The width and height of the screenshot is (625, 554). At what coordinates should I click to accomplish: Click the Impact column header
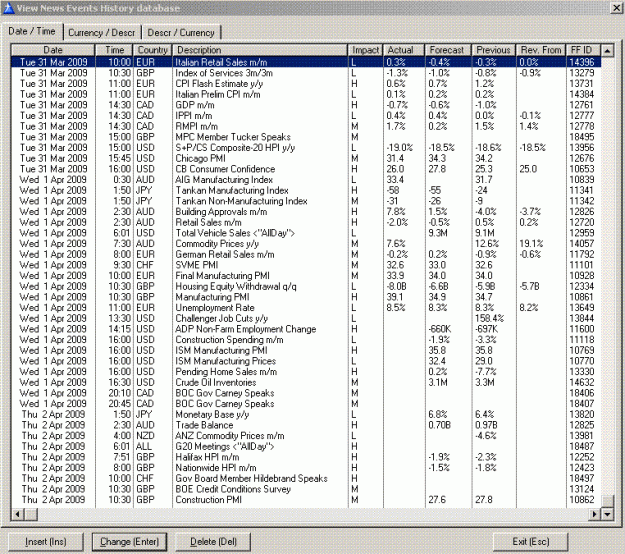coord(366,50)
